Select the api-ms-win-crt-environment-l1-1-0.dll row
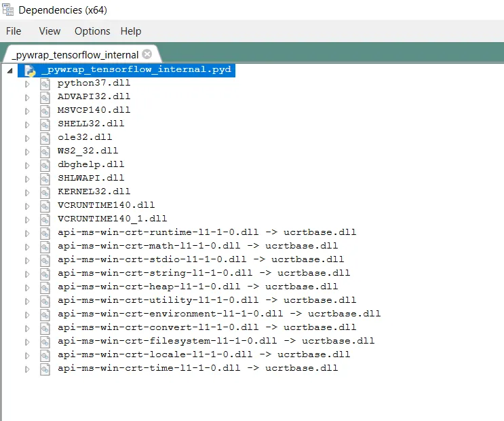 point(219,314)
